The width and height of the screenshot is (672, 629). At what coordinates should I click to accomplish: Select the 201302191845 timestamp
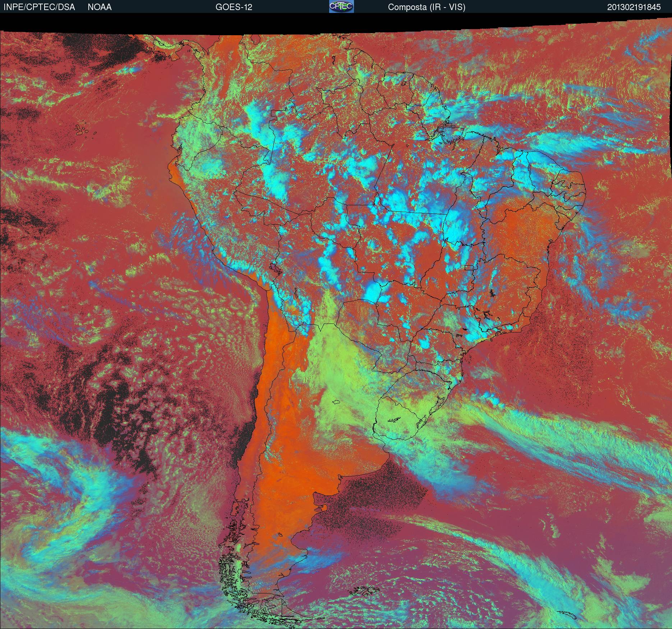pyautogui.click(x=634, y=7)
